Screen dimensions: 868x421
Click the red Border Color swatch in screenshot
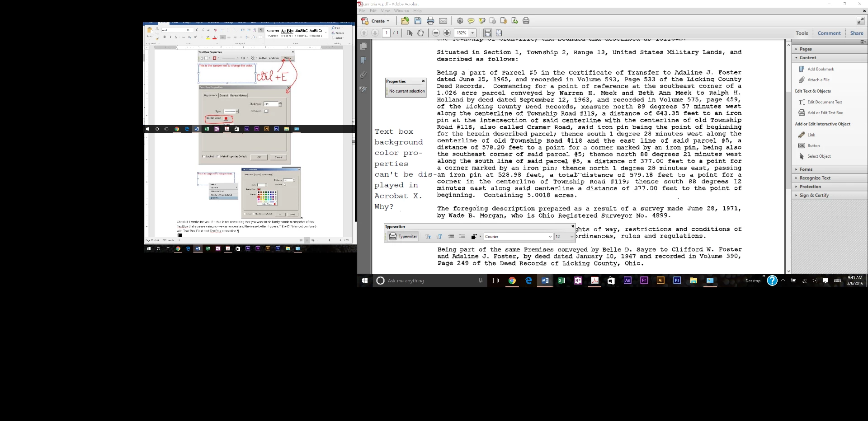click(226, 118)
